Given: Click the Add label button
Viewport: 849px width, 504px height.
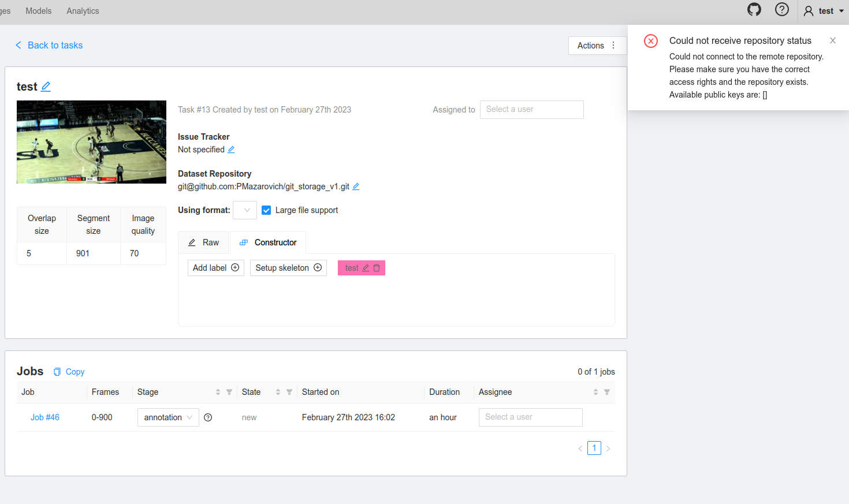Looking at the screenshot, I should [x=216, y=268].
